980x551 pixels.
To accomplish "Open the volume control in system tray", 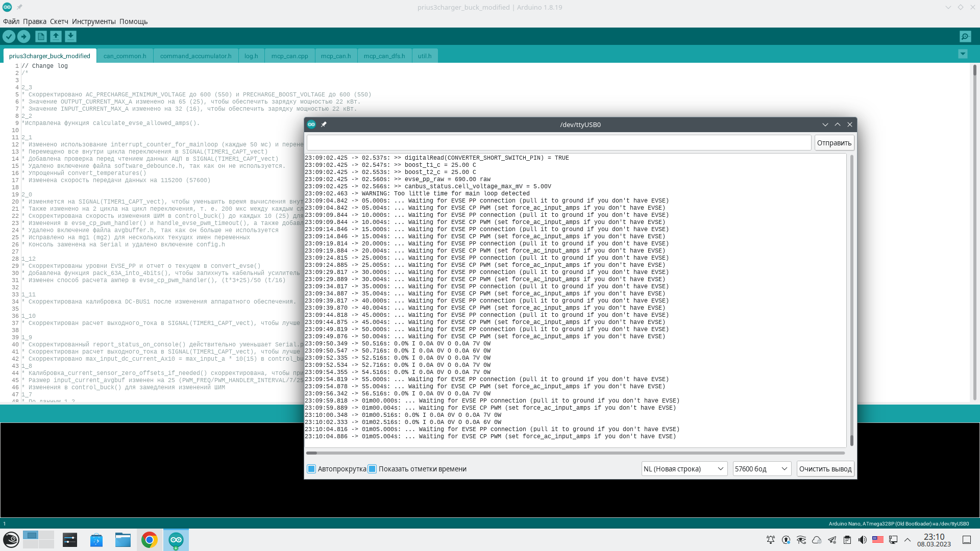I will 863,540.
